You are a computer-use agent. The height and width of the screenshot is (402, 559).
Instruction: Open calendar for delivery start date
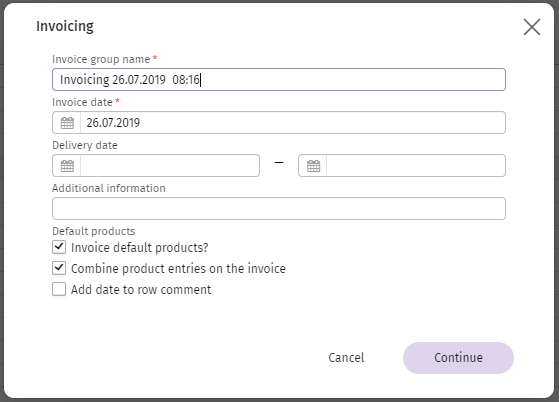click(x=67, y=166)
